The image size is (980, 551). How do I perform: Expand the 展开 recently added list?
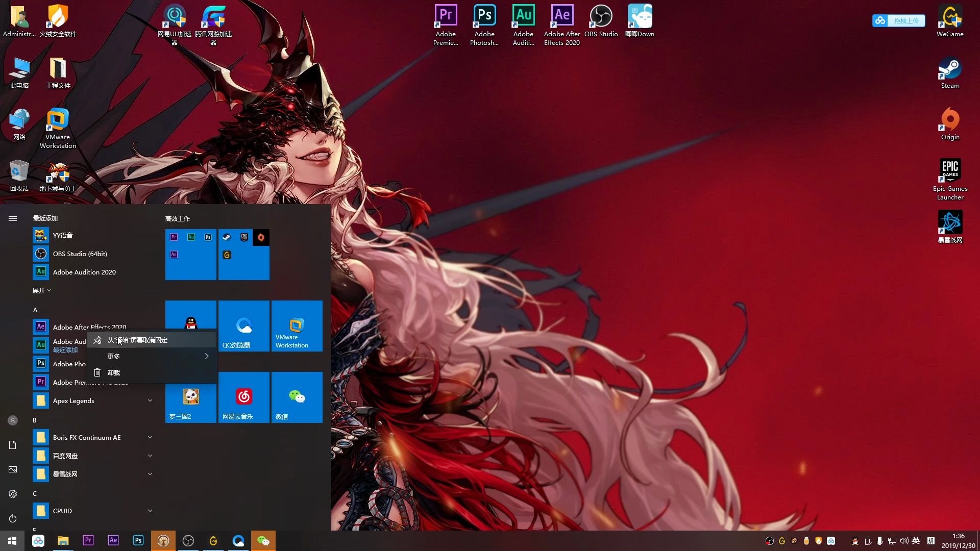pyautogui.click(x=42, y=290)
